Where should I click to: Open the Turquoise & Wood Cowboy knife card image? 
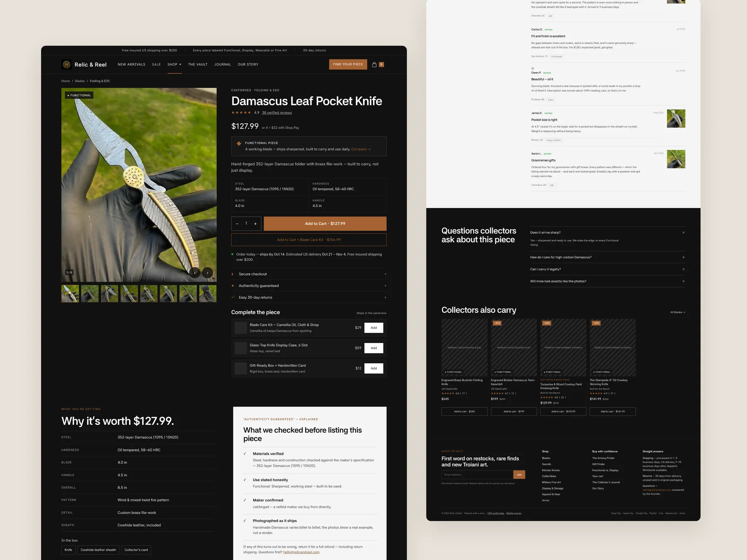[x=563, y=348]
